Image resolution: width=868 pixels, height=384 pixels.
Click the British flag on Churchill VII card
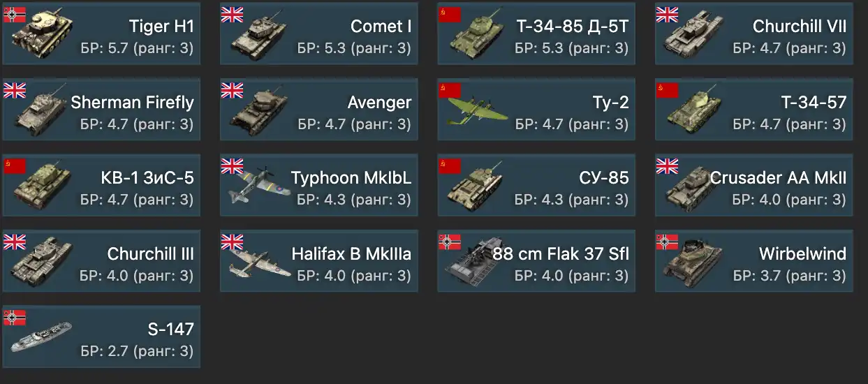pyautogui.click(x=667, y=15)
